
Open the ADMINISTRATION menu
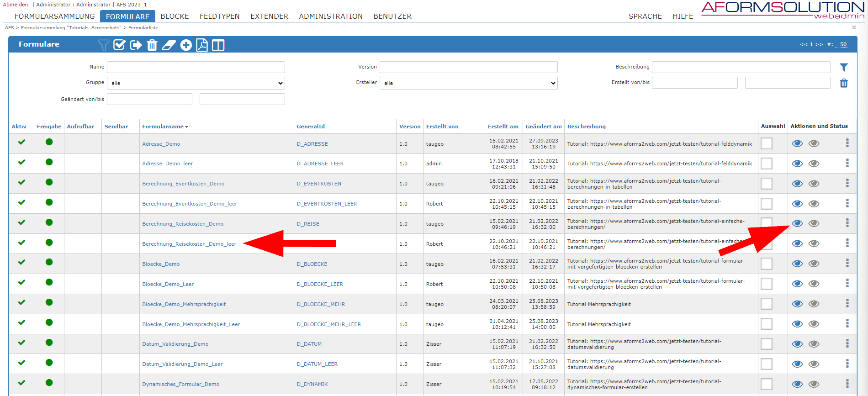[x=330, y=16]
